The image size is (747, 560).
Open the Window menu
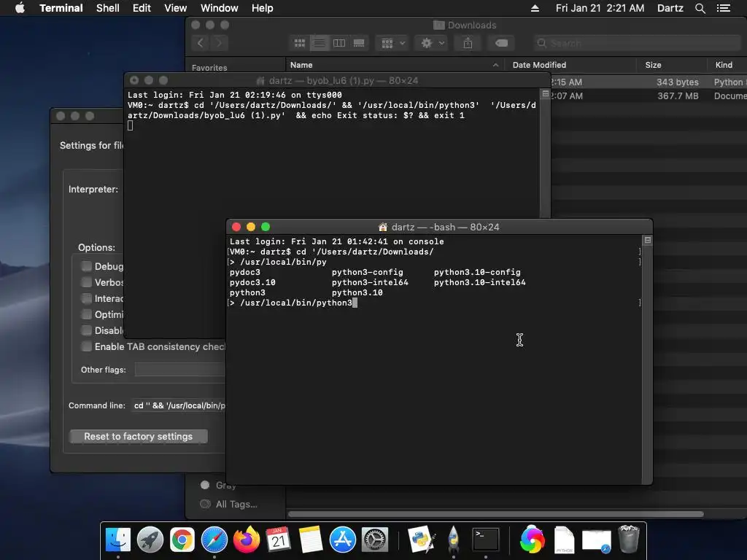(x=219, y=8)
